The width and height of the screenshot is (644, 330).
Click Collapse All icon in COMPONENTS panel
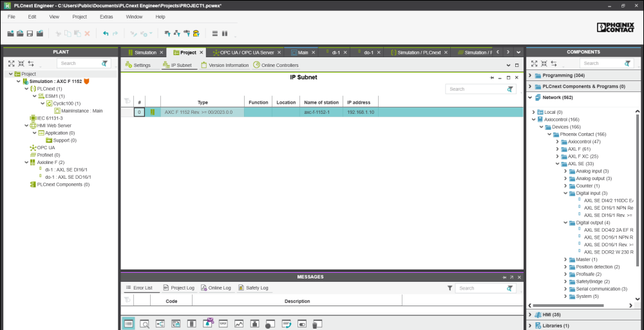[x=544, y=64]
